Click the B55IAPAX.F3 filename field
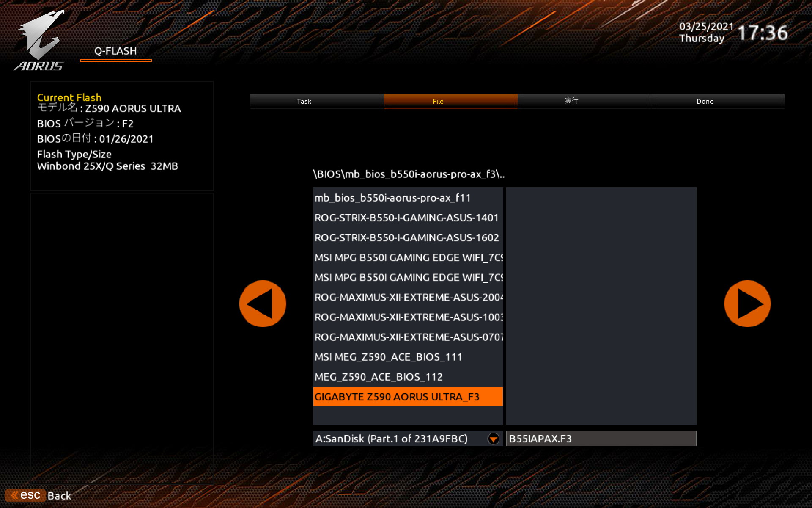 pos(601,439)
